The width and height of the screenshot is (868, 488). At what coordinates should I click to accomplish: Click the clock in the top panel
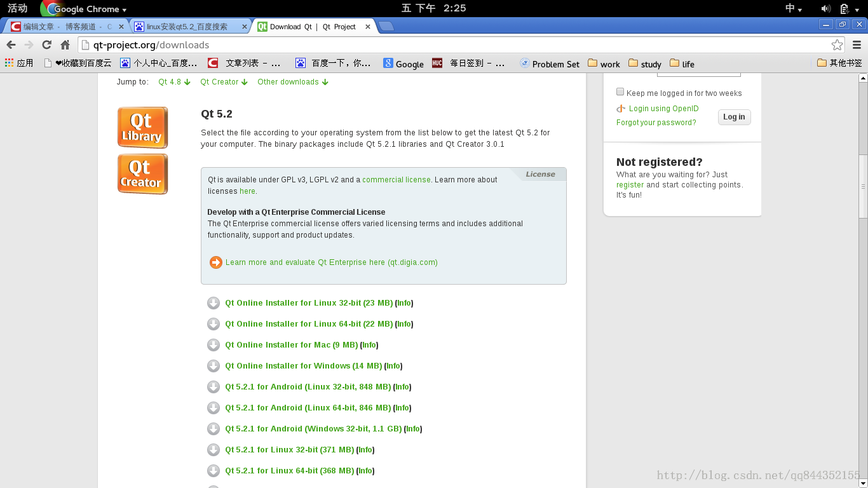(x=434, y=8)
